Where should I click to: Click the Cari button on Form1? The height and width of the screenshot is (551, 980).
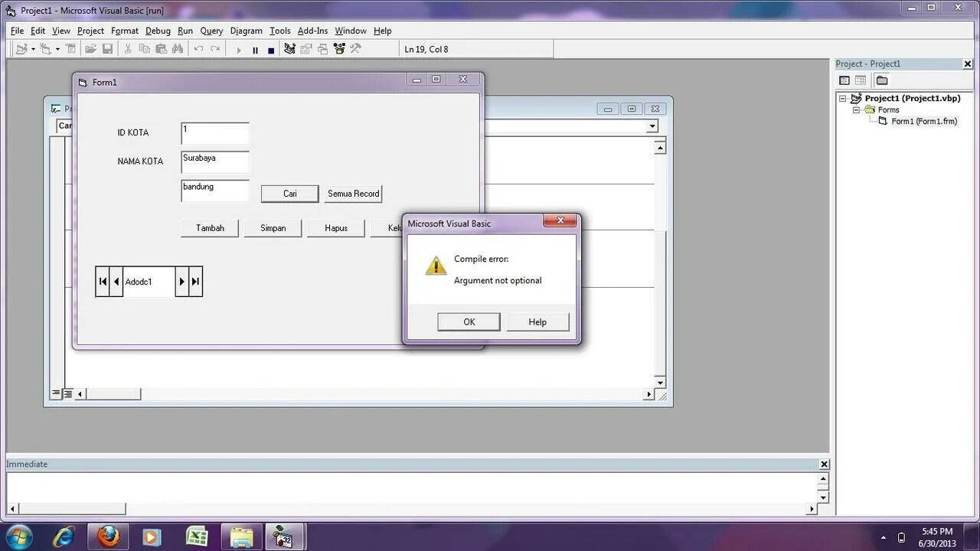[x=290, y=194]
